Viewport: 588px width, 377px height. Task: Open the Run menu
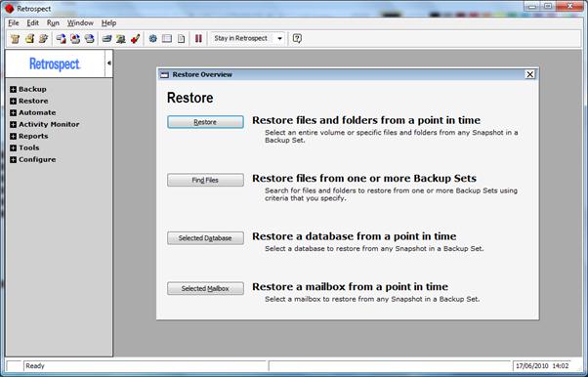(x=53, y=22)
